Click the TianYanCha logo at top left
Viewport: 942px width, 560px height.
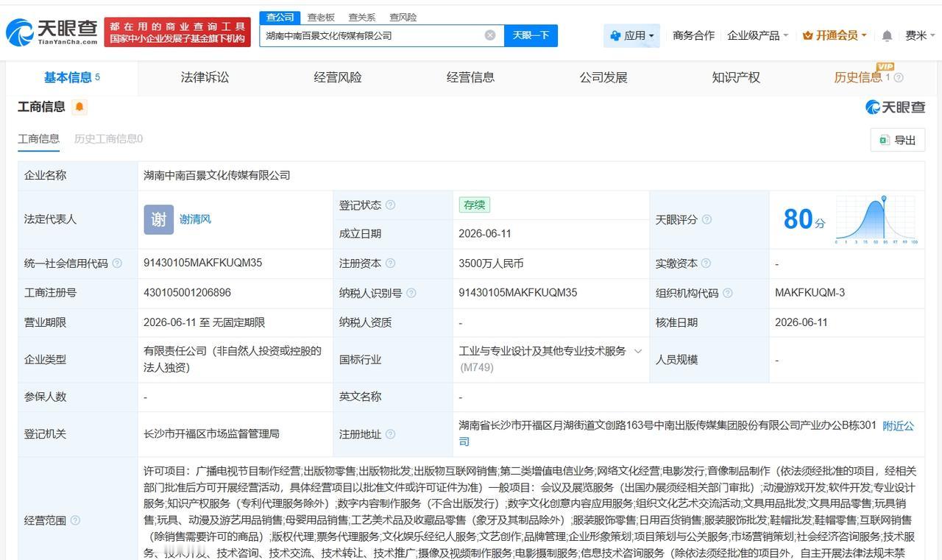(52, 32)
